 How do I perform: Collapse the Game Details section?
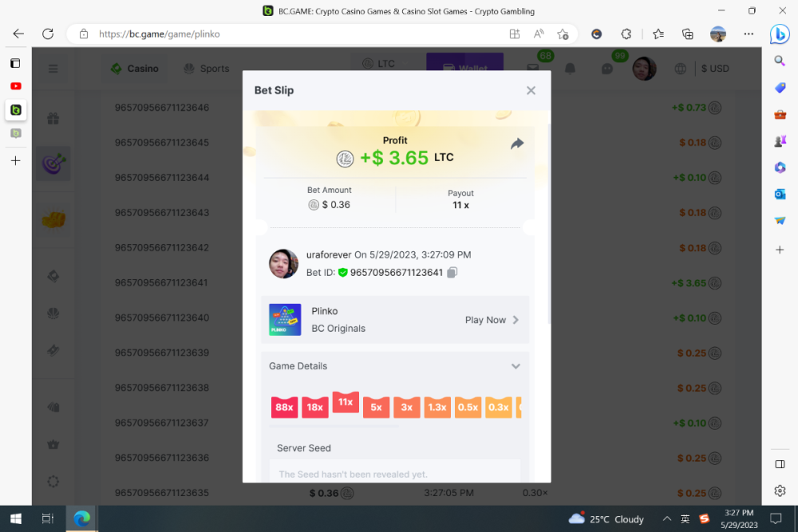click(x=516, y=367)
